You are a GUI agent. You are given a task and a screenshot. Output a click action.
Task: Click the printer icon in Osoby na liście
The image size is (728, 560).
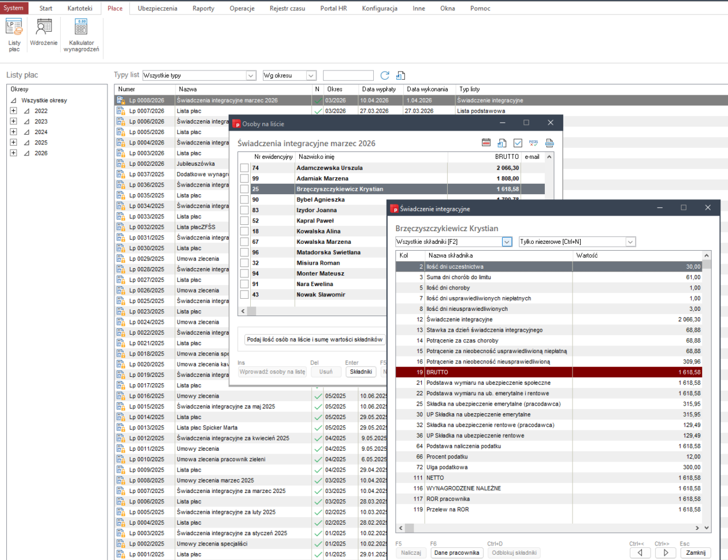click(549, 143)
